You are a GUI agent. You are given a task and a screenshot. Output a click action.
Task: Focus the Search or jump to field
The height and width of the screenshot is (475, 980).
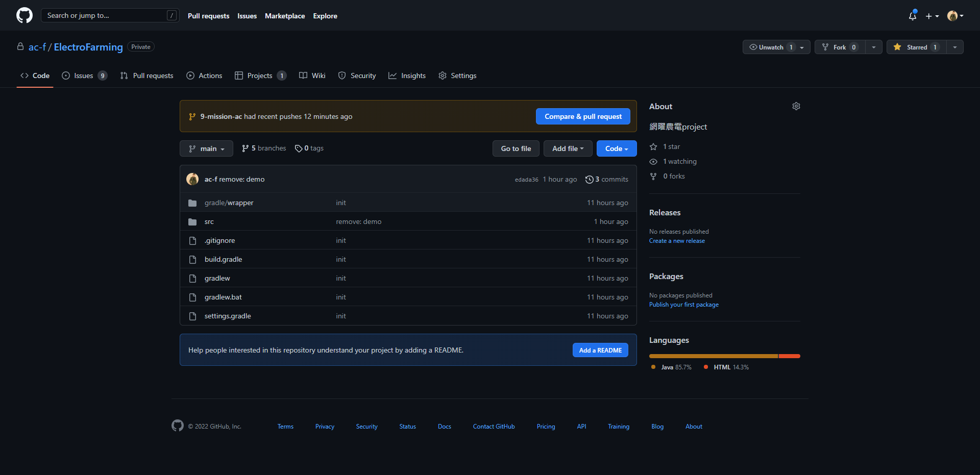[x=110, y=16]
